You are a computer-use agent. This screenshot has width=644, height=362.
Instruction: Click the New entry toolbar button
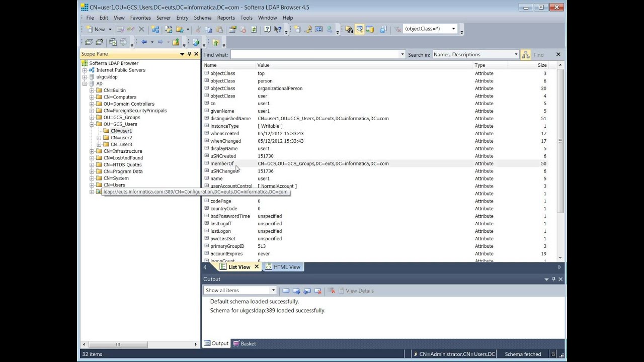pos(95,29)
